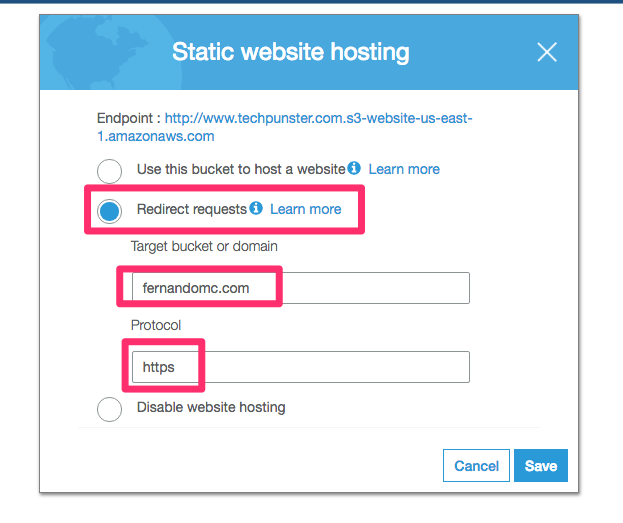Open Learn more link for Redirect requests
Screen dimensions: 623x523
pyautogui.click(x=306, y=209)
